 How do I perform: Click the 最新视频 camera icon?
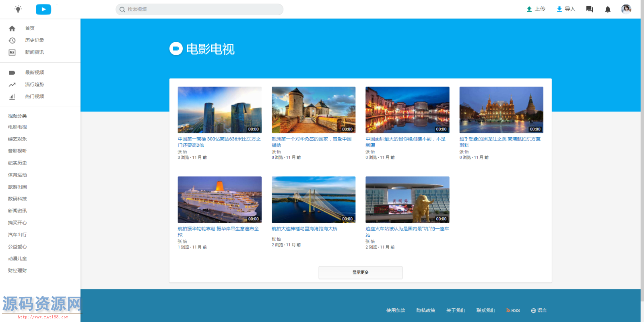click(12, 72)
